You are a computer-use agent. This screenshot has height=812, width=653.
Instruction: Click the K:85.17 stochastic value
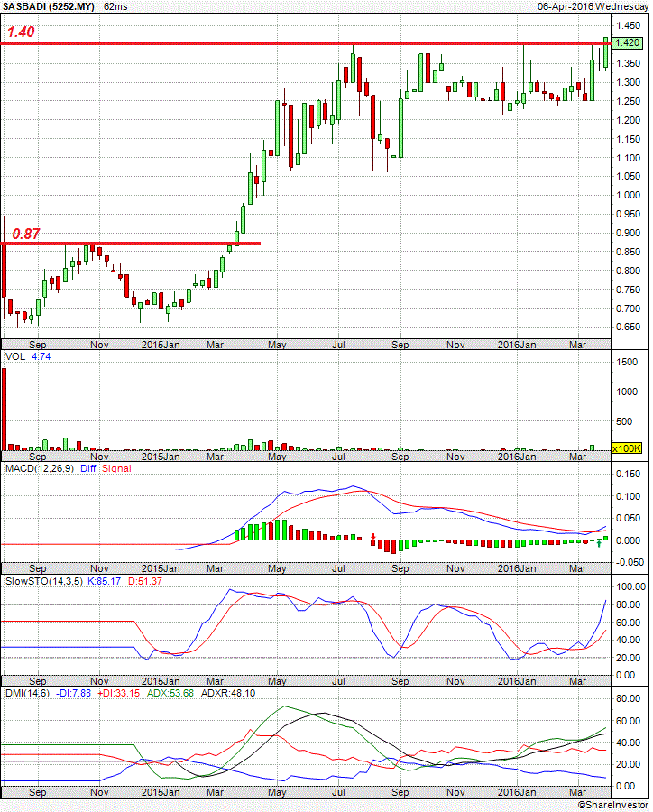(x=104, y=581)
